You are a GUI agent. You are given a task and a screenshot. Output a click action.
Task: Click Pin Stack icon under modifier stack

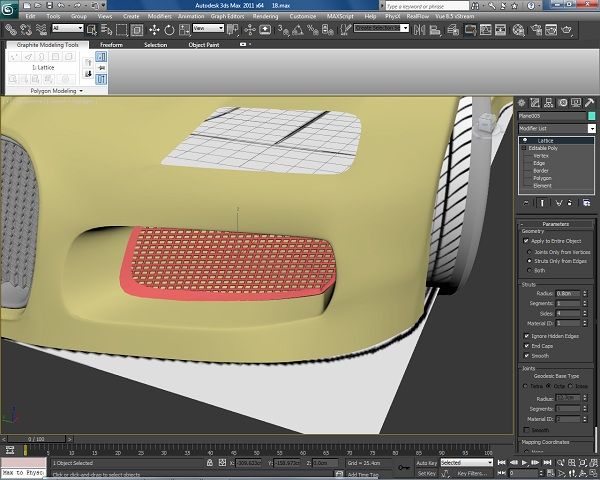526,203
